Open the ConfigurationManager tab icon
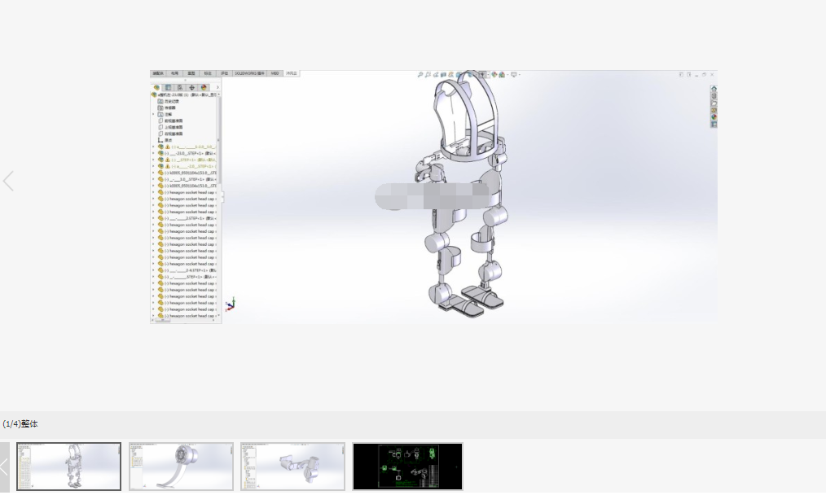Screen dimensions: 826x504 (180, 87)
